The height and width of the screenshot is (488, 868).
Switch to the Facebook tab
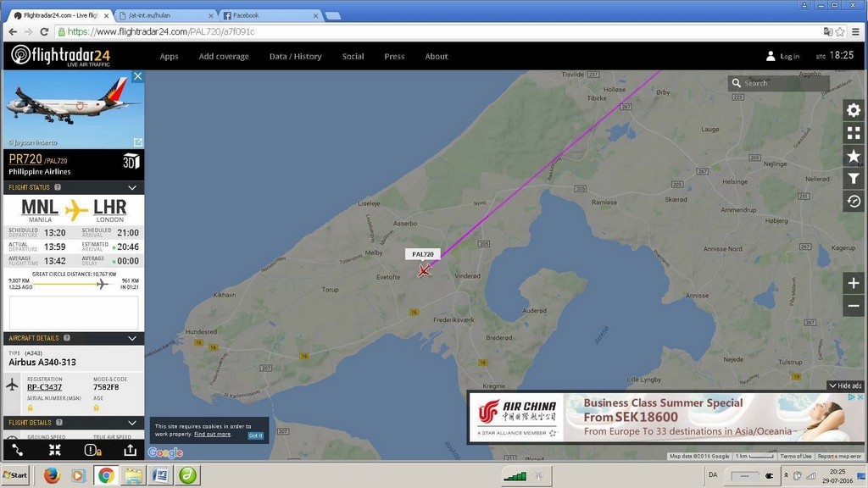tap(270, 15)
